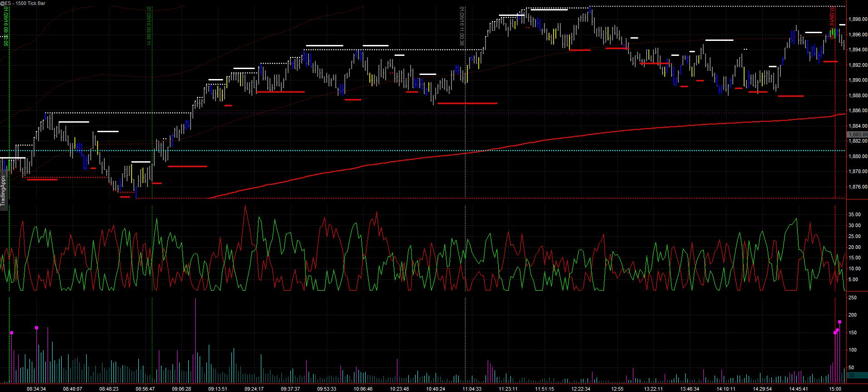Click the 250 volume axis label
The image size is (868, 392).
pos(852,298)
